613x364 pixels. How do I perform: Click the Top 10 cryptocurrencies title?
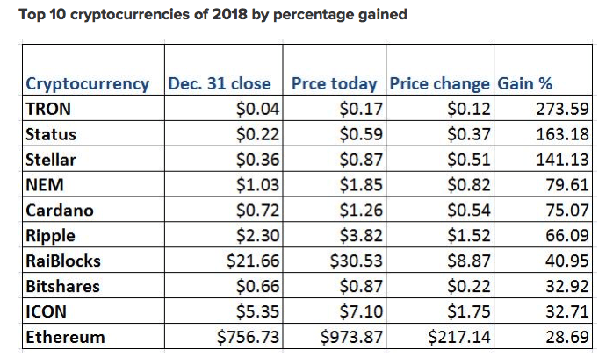click(211, 16)
